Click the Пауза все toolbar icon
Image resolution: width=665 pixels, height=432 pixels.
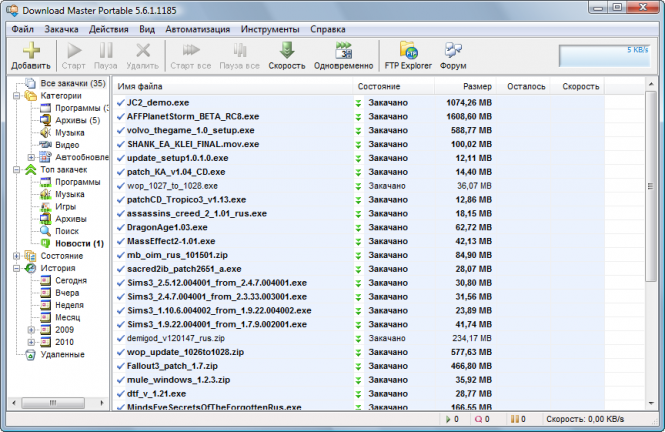pyautogui.click(x=240, y=50)
